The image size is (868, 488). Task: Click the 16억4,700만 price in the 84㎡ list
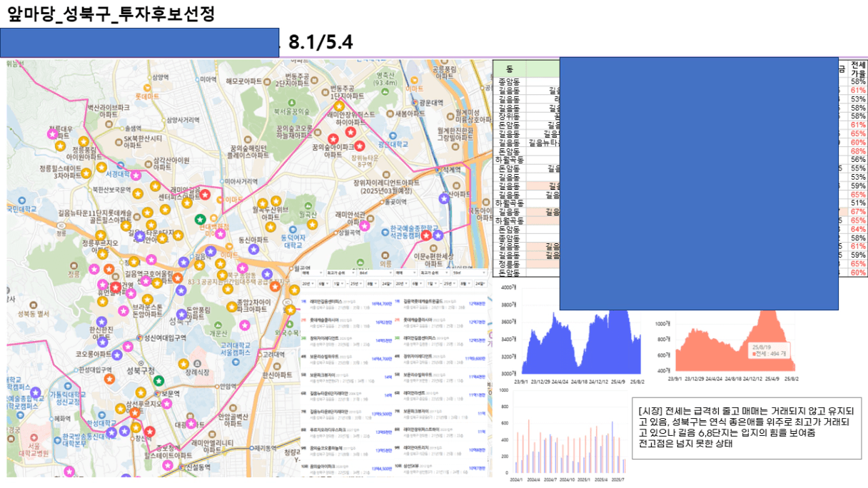(383, 303)
